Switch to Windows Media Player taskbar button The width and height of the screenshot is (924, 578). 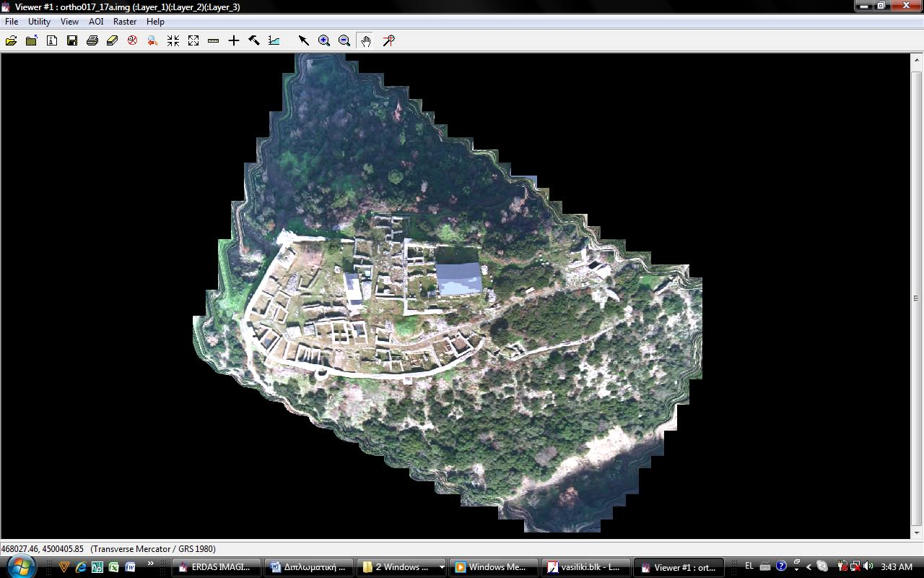click(x=493, y=567)
